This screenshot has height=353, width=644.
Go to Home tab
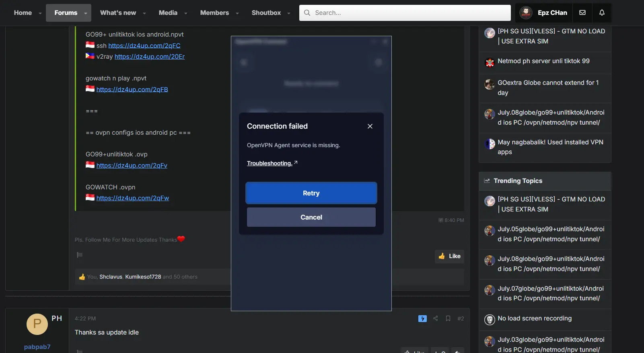[x=23, y=13]
